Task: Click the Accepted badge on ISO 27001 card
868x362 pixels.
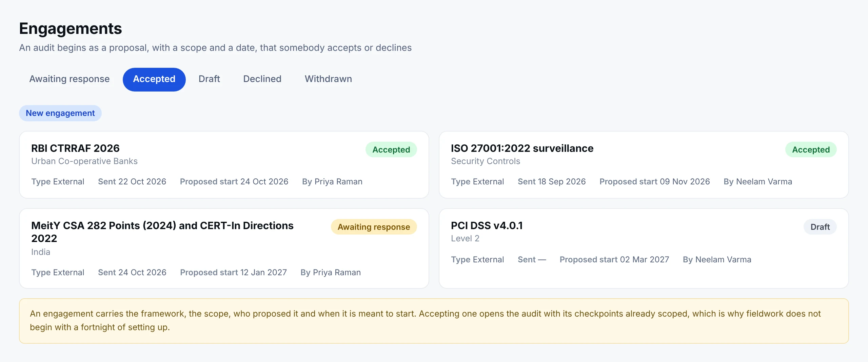Action: [811, 149]
